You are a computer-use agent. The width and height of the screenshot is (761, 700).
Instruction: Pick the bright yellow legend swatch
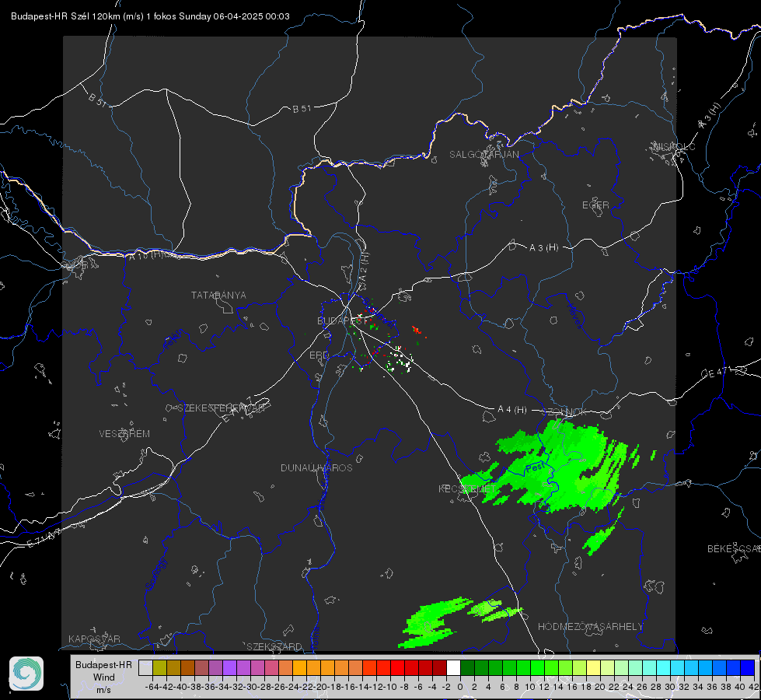coord(594,668)
